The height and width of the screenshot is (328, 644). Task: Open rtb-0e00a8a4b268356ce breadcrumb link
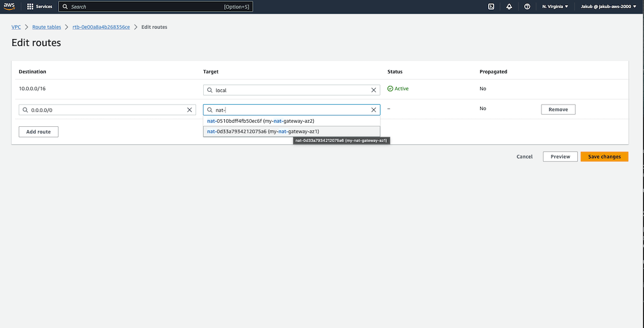coord(101,27)
